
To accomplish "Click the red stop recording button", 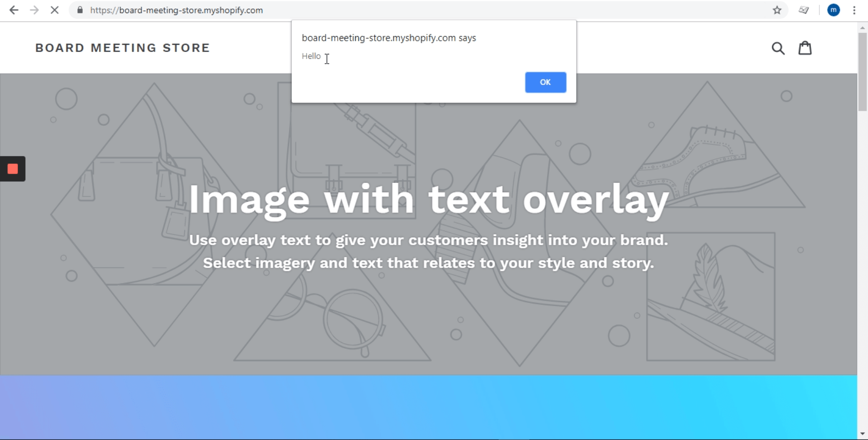I will click(13, 169).
